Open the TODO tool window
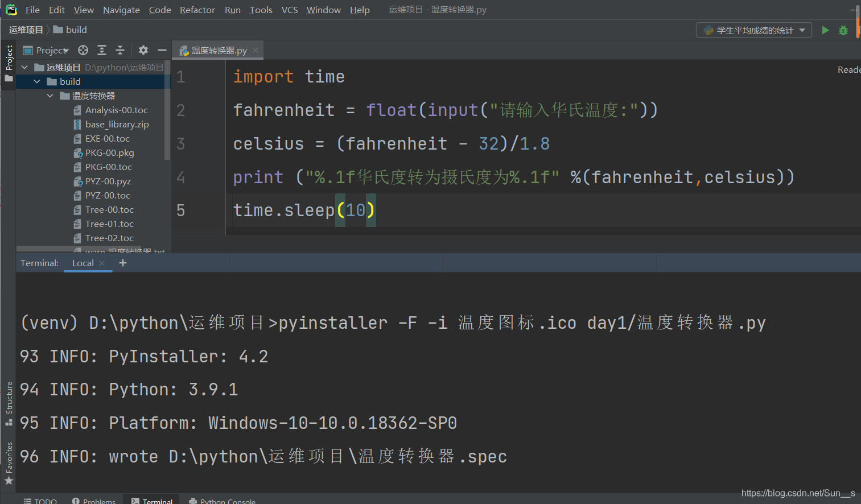Viewport: 861px width, 504px height. (x=40, y=501)
